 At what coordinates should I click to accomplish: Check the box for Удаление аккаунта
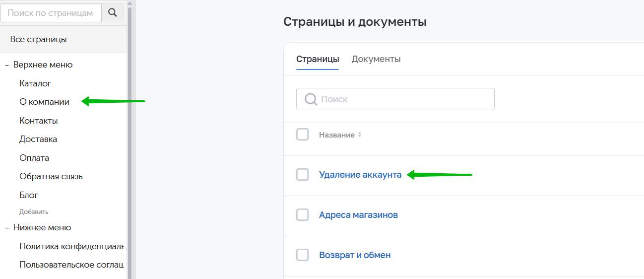click(x=303, y=175)
